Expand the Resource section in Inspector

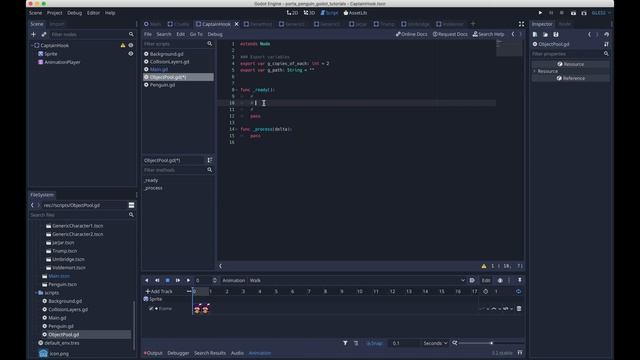535,71
